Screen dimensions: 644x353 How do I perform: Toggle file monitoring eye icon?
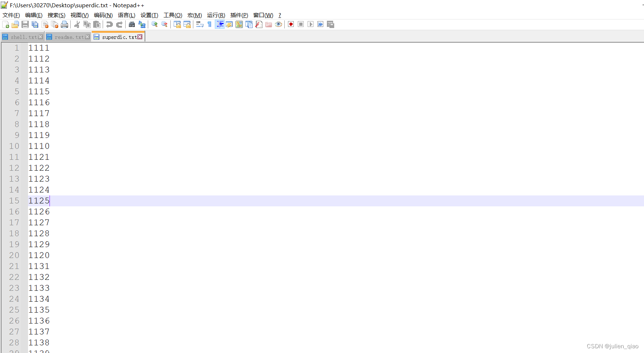[278, 24]
